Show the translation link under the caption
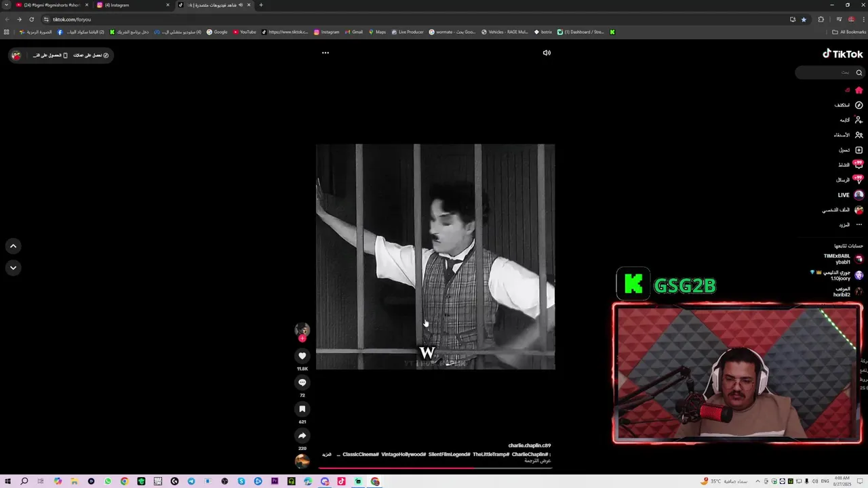This screenshot has width=868, height=488. click(x=536, y=461)
